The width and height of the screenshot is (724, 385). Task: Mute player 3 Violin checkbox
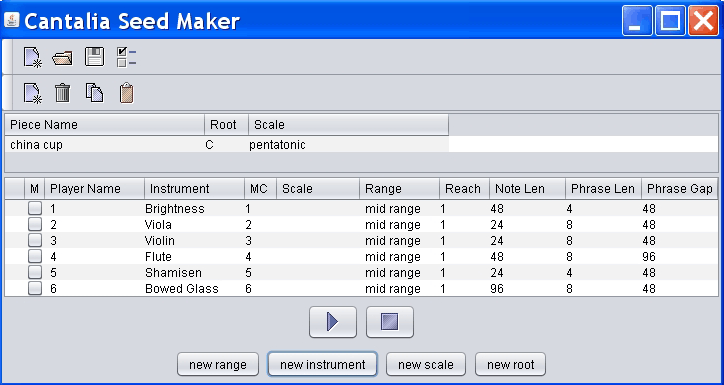pyautogui.click(x=35, y=241)
